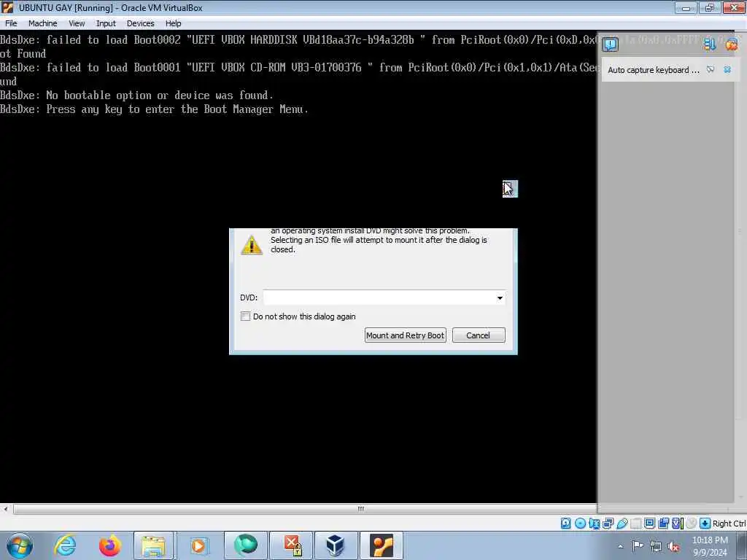Open the File menu
Image resolution: width=747 pixels, height=560 pixels.
point(11,23)
